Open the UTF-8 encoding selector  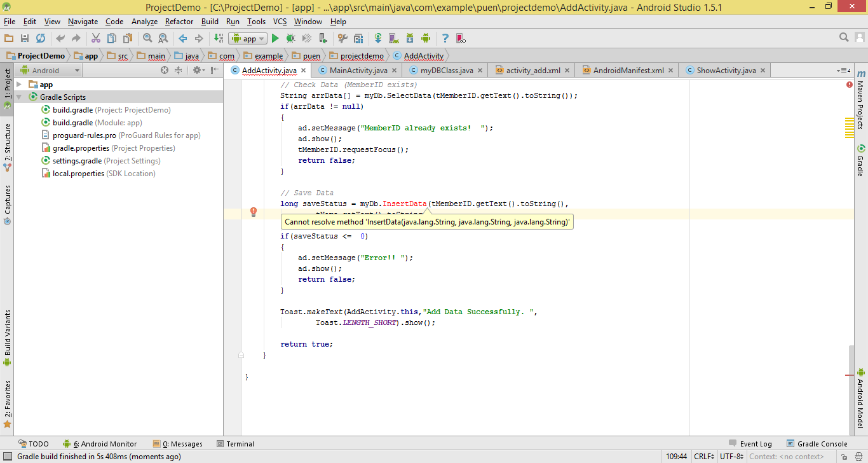coord(731,457)
